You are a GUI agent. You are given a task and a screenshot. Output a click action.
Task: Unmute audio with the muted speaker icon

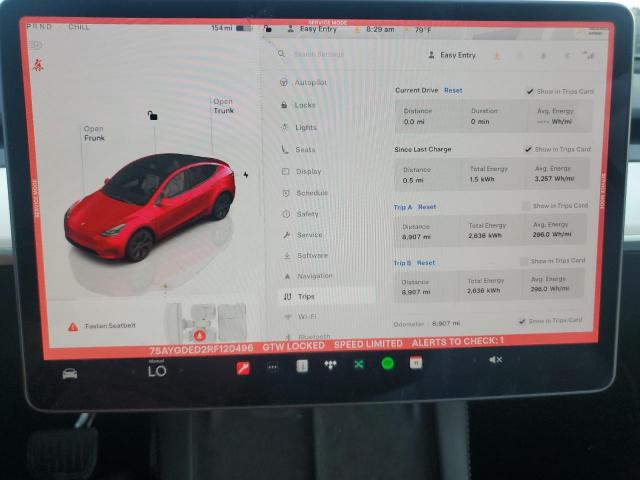point(495,360)
